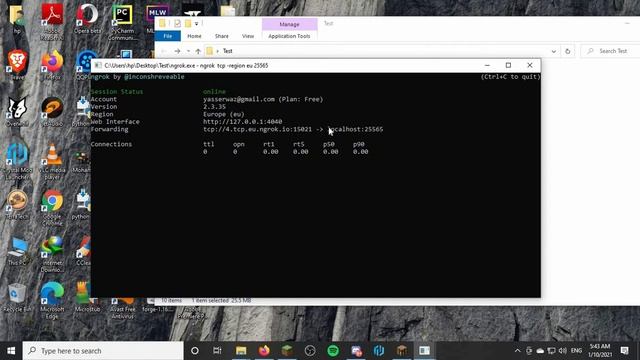
Task: Show hidden tray icons chevron
Action: click(517, 351)
